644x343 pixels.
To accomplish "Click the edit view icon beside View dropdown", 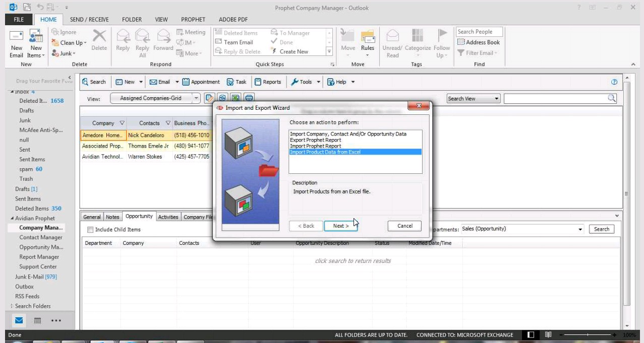I will [210, 98].
